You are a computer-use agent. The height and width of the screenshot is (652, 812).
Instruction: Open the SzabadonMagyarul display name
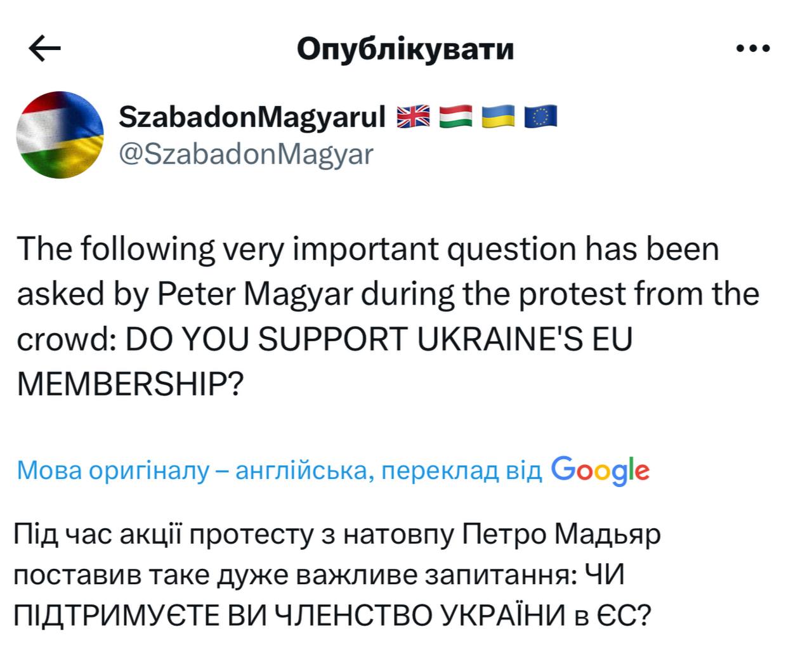click(252, 117)
